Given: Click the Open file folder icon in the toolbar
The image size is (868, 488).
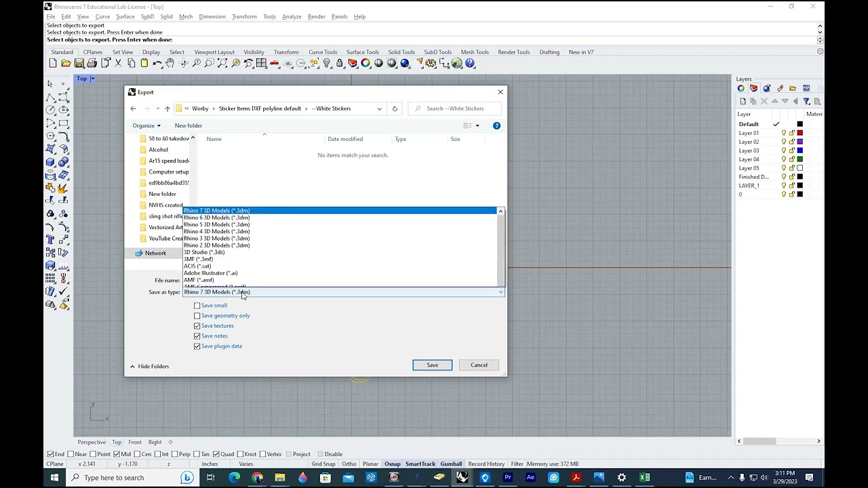Looking at the screenshot, I should pos(66,63).
